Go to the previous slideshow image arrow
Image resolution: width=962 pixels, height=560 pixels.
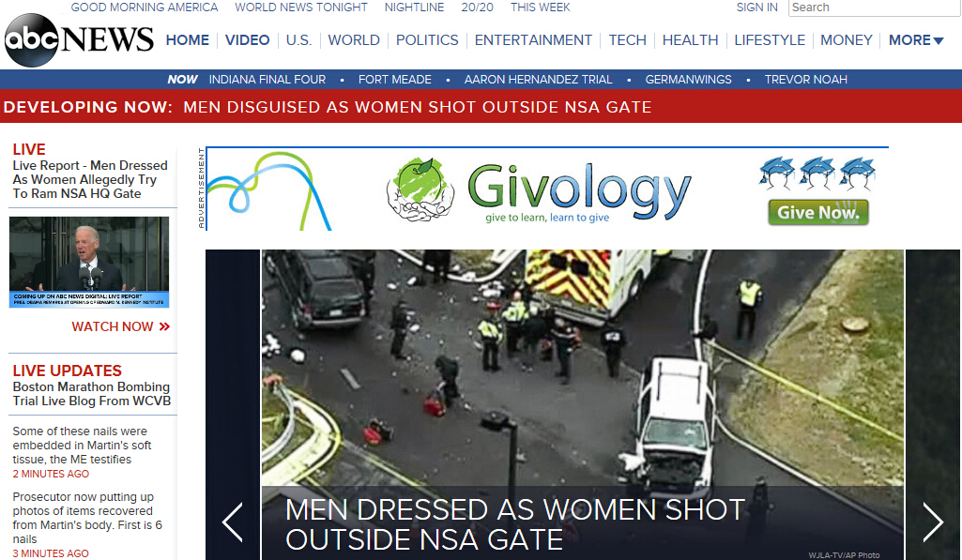pos(233,522)
